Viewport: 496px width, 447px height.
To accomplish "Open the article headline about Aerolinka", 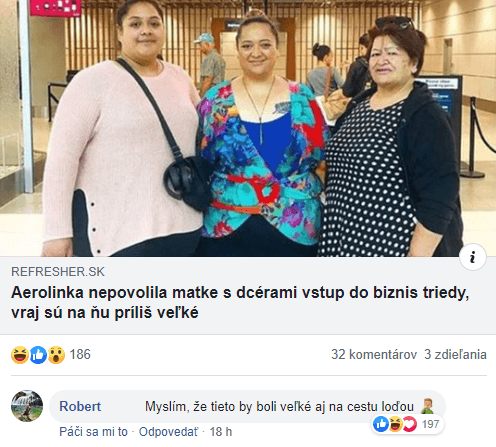I will [x=240, y=302].
